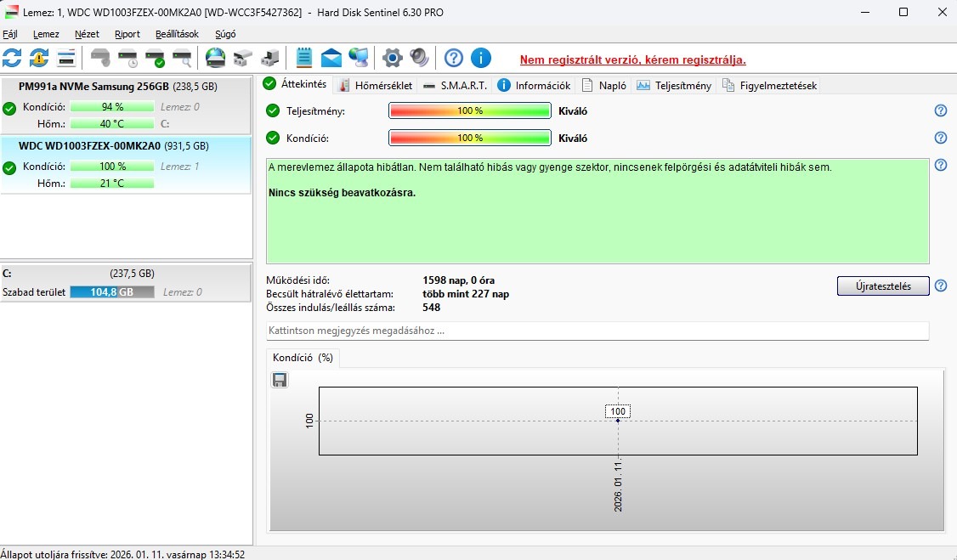Click the több mint 227 nap value
This screenshot has width=957, height=560.
(466, 294)
